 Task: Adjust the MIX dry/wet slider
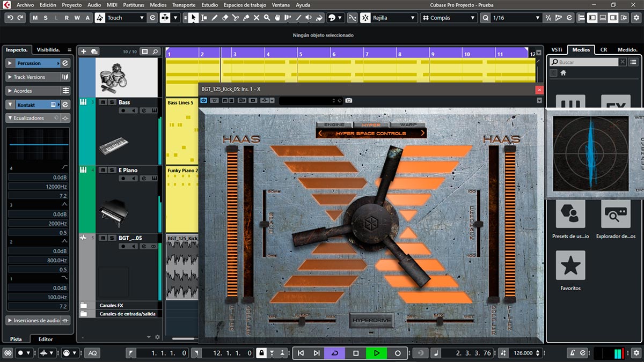click(x=440, y=321)
